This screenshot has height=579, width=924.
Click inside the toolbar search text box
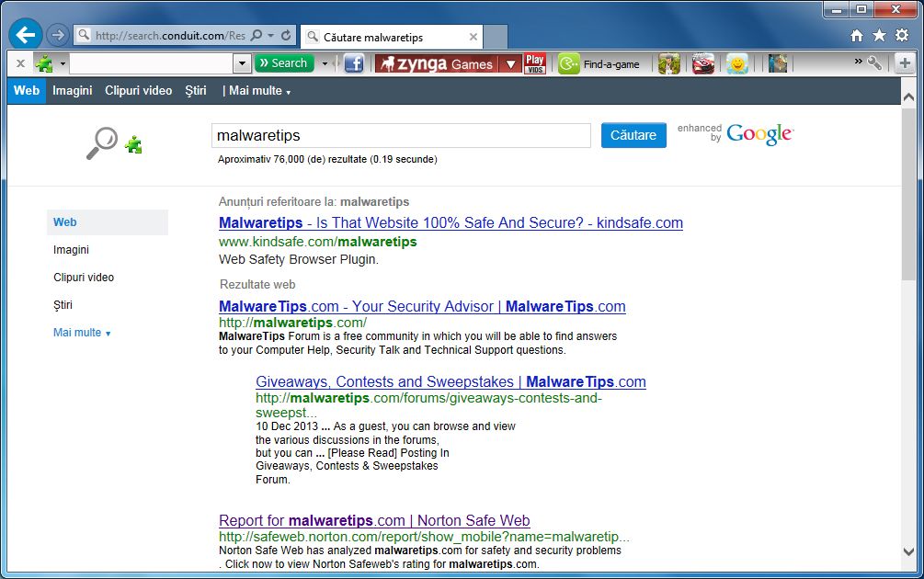[x=152, y=63]
